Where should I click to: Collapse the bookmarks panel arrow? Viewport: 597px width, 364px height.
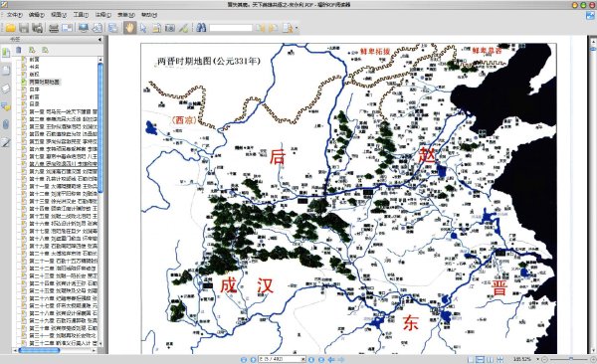point(99,39)
